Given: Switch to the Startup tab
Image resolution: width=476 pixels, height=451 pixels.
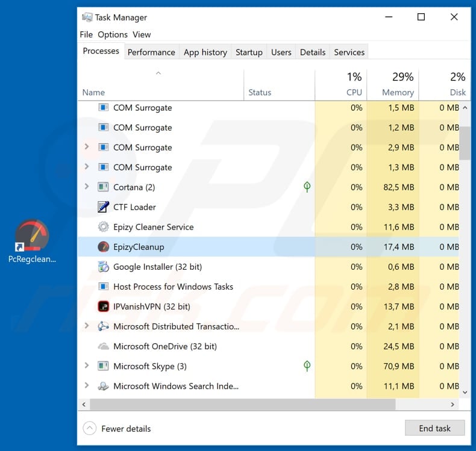Looking at the screenshot, I should click(x=249, y=52).
